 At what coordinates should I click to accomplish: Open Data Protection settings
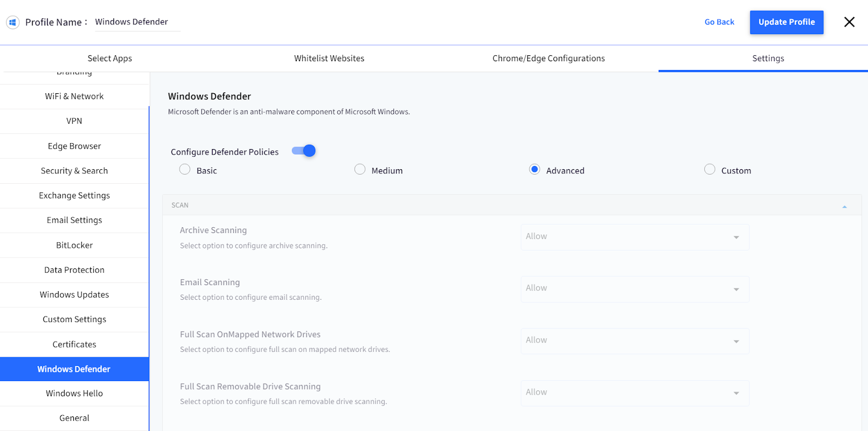click(74, 270)
